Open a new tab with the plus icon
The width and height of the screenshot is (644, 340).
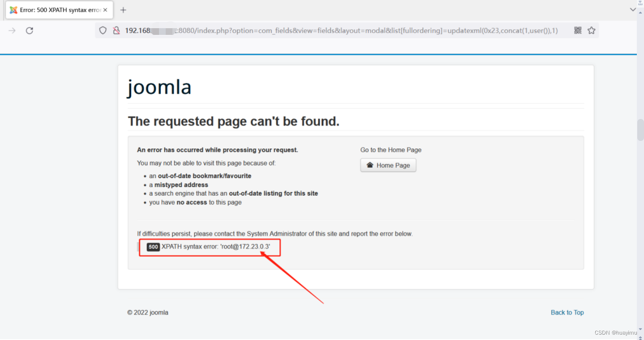123,9
